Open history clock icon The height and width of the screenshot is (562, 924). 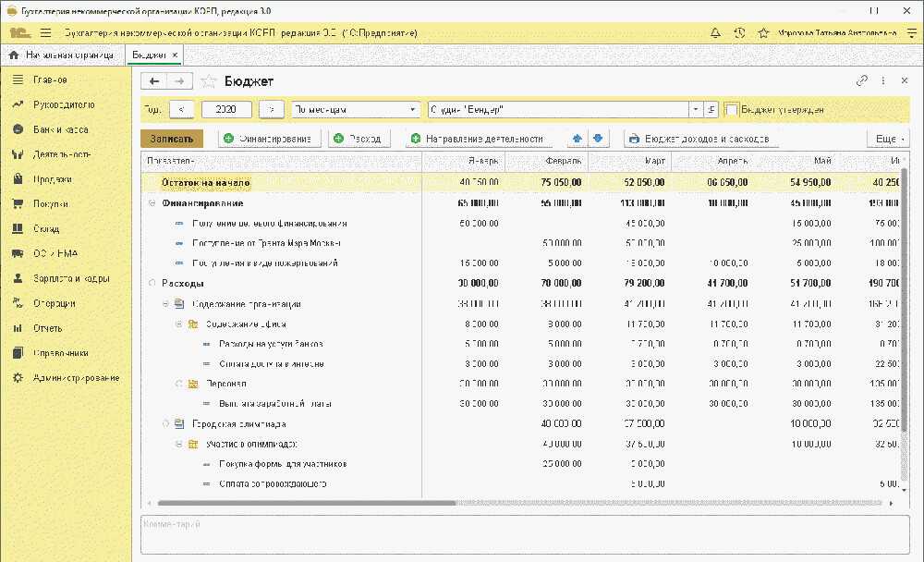pyautogui.click(x=739, y=33)
